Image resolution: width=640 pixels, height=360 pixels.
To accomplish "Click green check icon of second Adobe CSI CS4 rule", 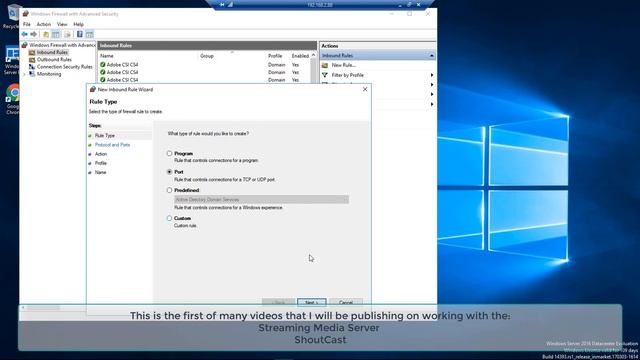I will click(x=103, y=72).
